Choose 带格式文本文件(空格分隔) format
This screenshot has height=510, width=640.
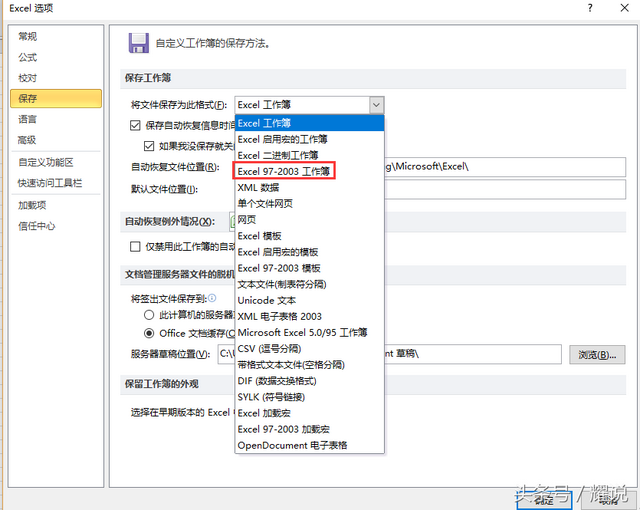tap(309, 365)
